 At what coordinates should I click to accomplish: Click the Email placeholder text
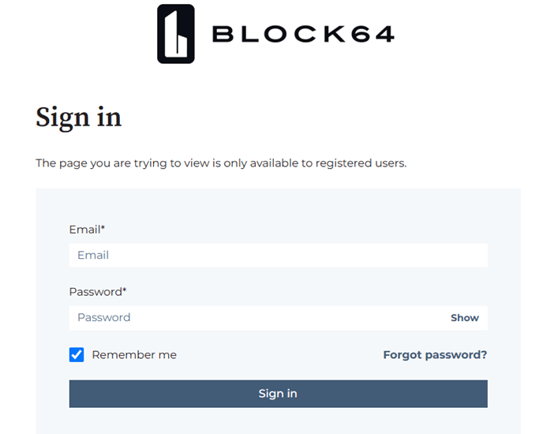tap(93, 255)
